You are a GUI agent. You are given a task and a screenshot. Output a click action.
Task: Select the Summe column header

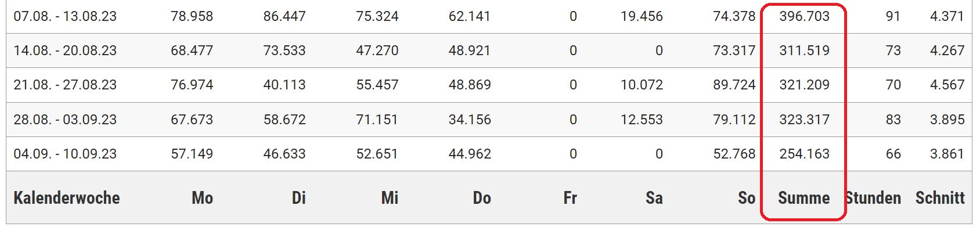tap(804, 198)
